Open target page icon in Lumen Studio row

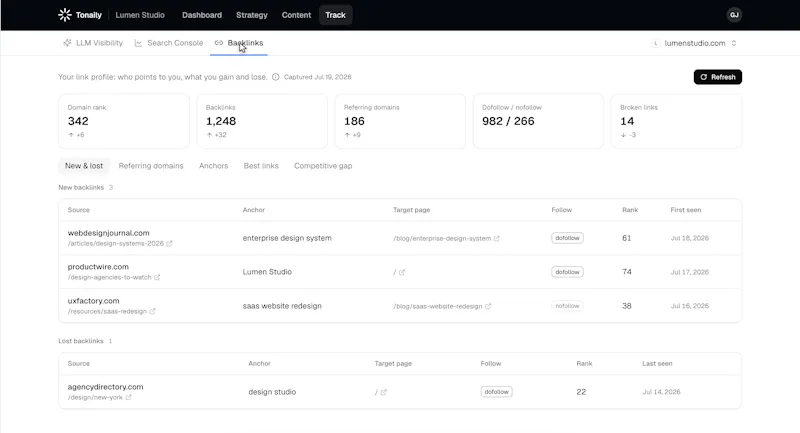point(402,272)
